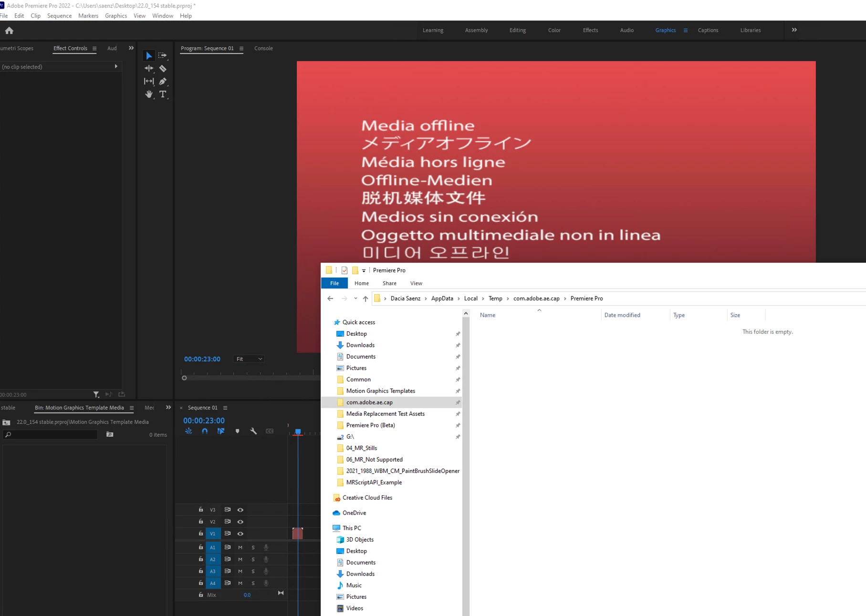Mute audio track A3
This screenshot has width=866, height=616.
pos(240,571)
